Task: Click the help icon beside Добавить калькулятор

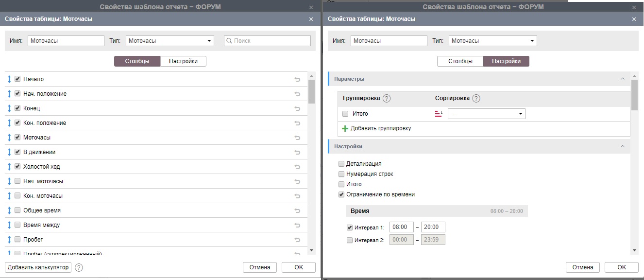Action: click(79, 267)
